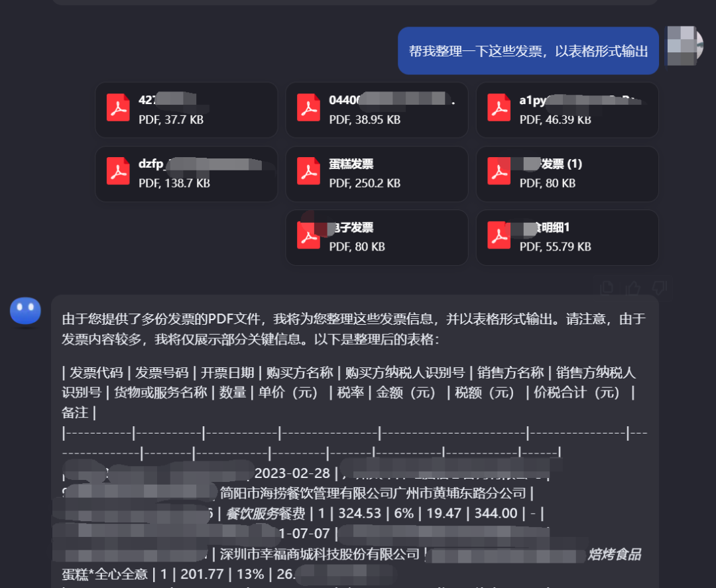This screenshot has height=588, width=716.
Task: Click the thumbs down icon
Action: [658, 287]
